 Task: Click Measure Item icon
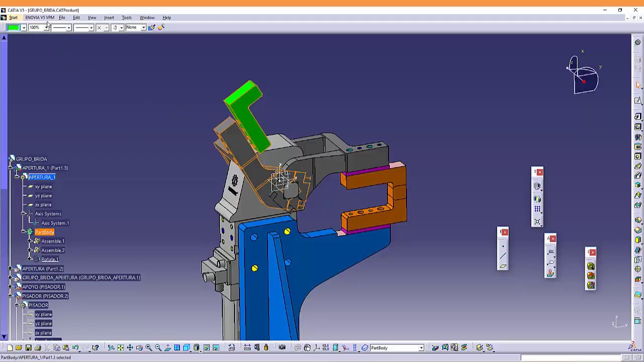[257, 347]
